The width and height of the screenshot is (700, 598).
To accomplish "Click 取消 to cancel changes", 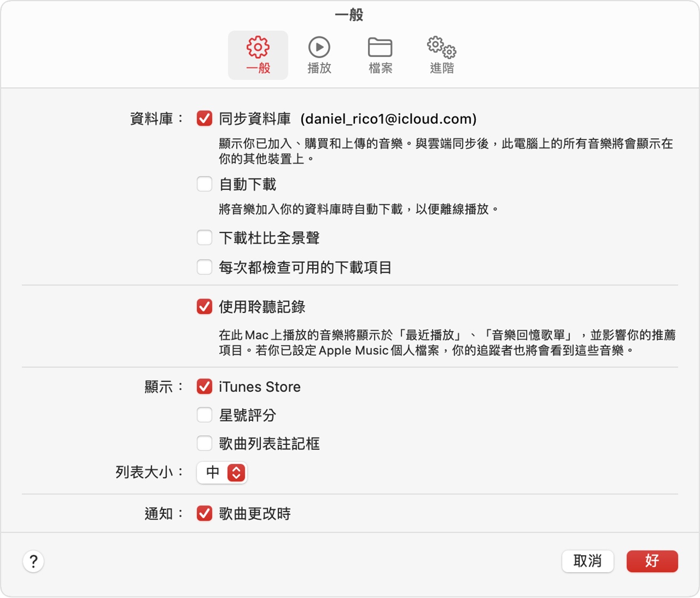I will pos(587,561).
